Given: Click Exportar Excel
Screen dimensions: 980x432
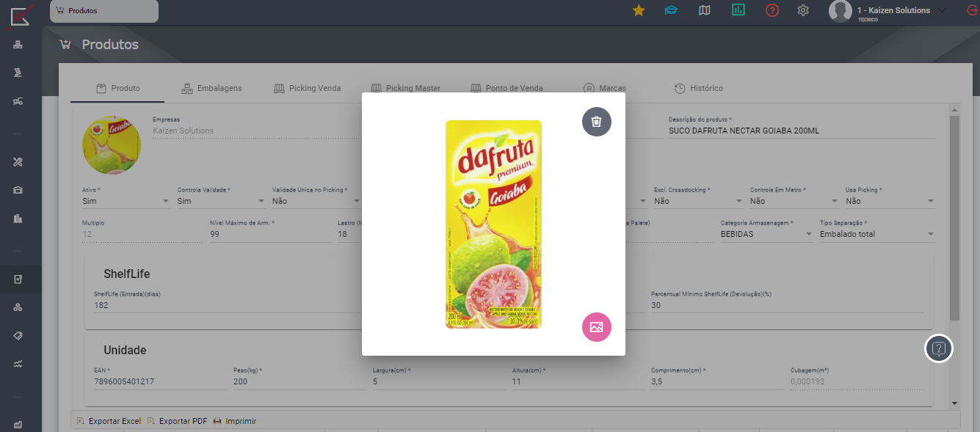Looking at the screenshot, I should coord(108,421).
